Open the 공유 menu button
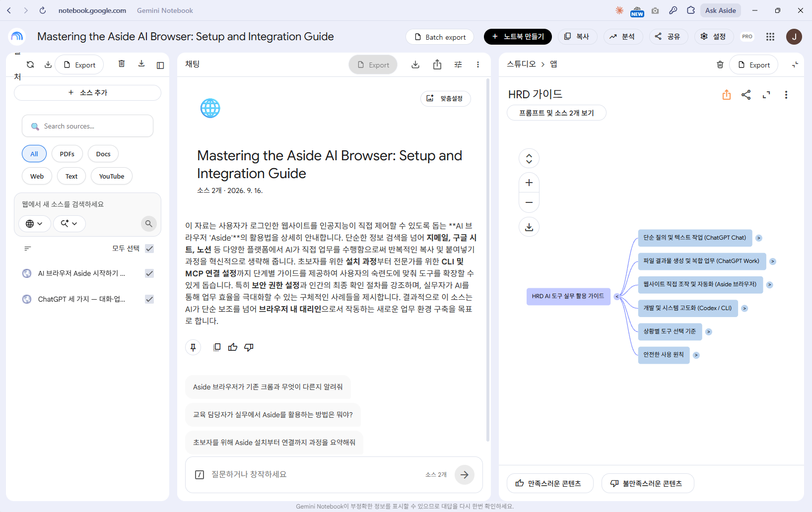Viewport: 812px width, 512px height. (668, 37)
